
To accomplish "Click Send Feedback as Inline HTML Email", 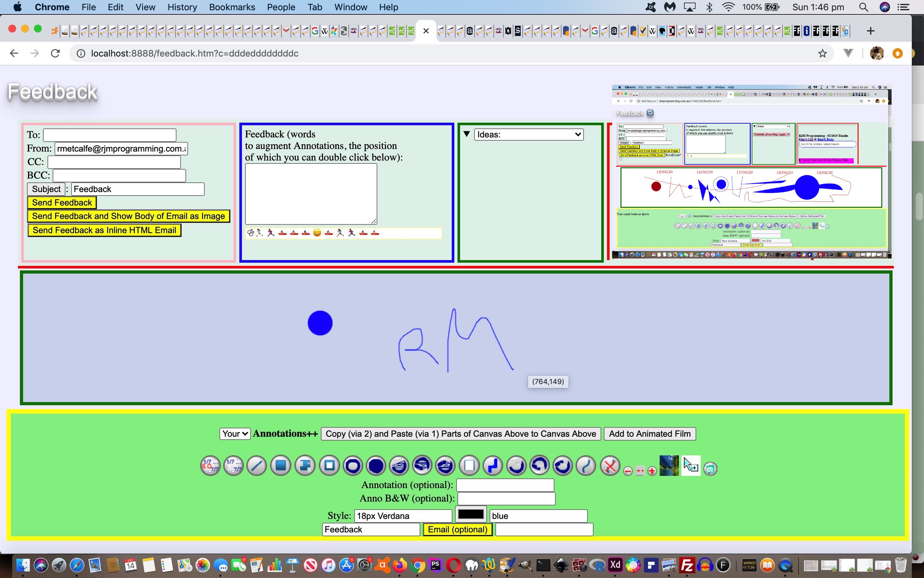I will coord(104,230).
